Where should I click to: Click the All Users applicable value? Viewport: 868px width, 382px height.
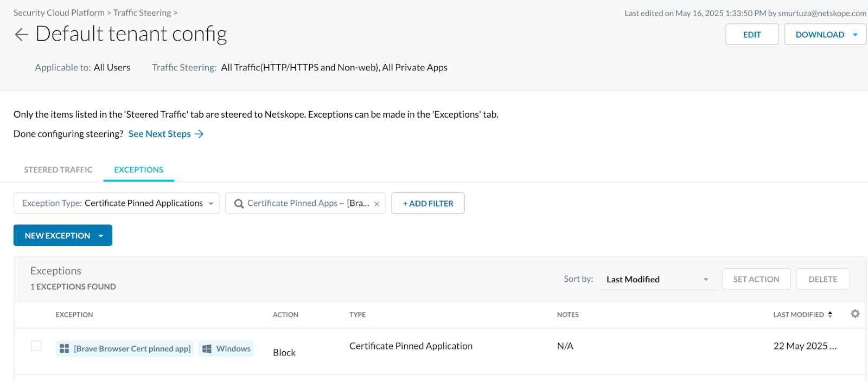pos(112,67)
